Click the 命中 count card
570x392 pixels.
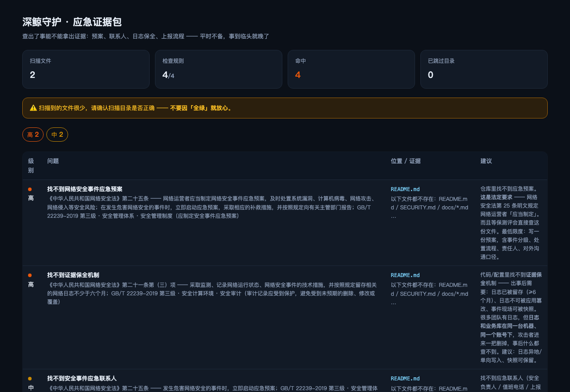pos(351,69)
